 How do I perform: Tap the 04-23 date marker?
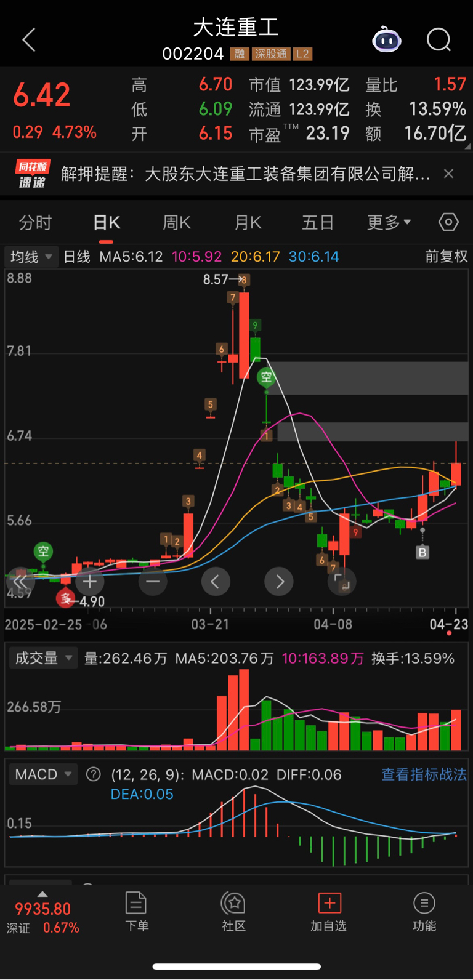coord(449,624)
